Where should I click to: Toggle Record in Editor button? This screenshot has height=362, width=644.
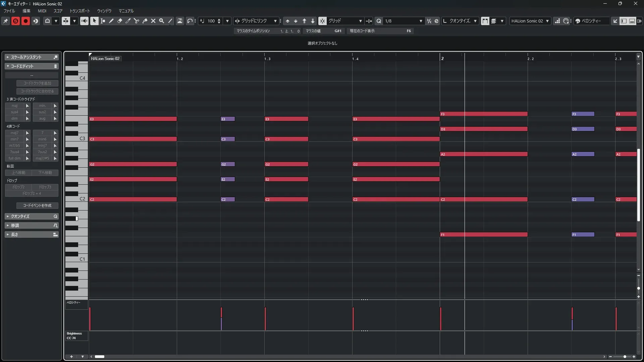click(x=25, y=21)
